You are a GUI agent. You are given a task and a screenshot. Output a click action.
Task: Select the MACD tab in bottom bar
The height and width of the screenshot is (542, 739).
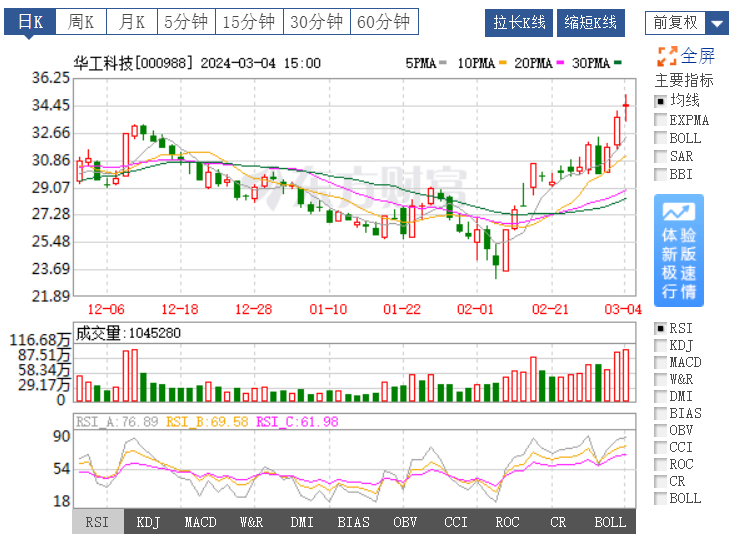(200, 522)
